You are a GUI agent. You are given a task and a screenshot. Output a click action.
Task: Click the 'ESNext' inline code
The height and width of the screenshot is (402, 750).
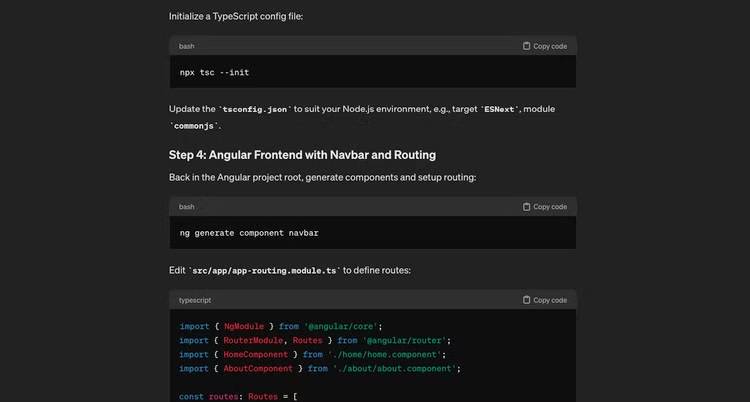point(500,109)
